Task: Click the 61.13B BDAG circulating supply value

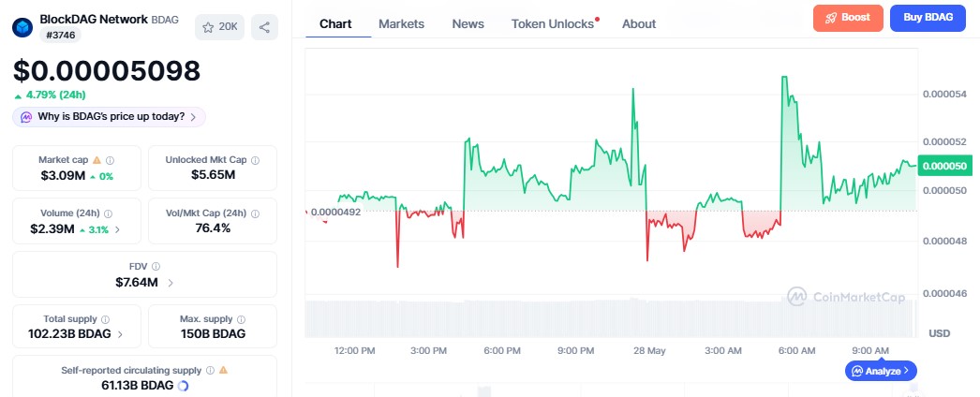Action: [137, 386]
